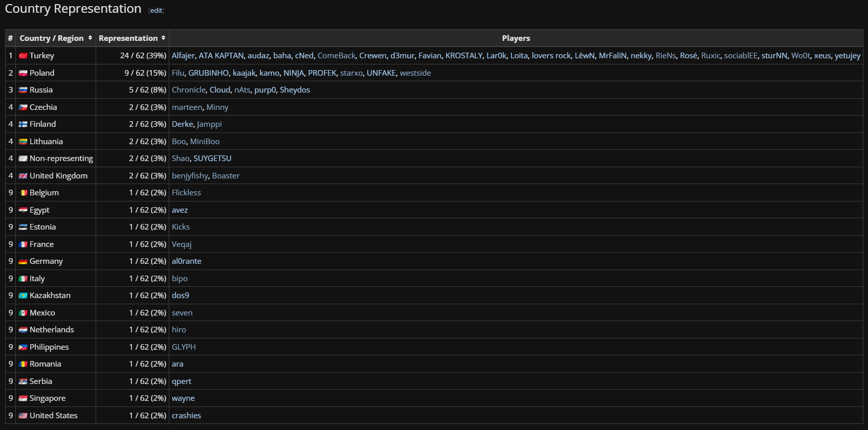Click the Poland flag icon
Viewport: 868px width, 430px height.
(23, 73)
